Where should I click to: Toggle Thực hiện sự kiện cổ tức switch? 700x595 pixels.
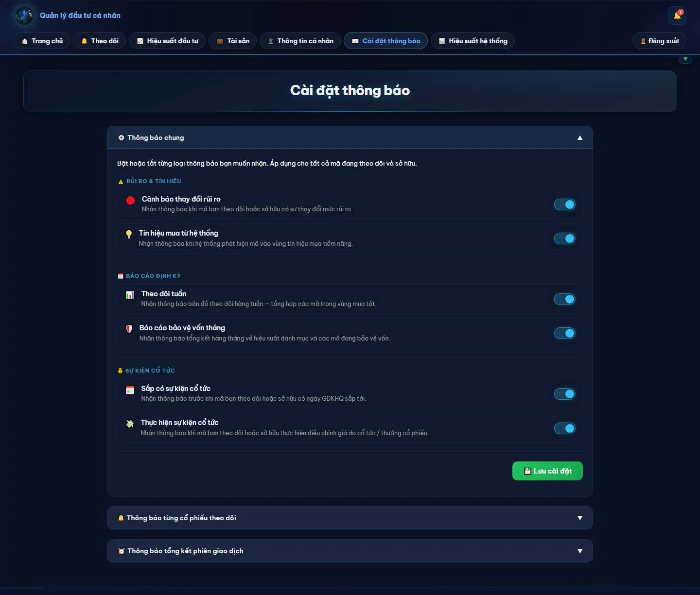565,428
